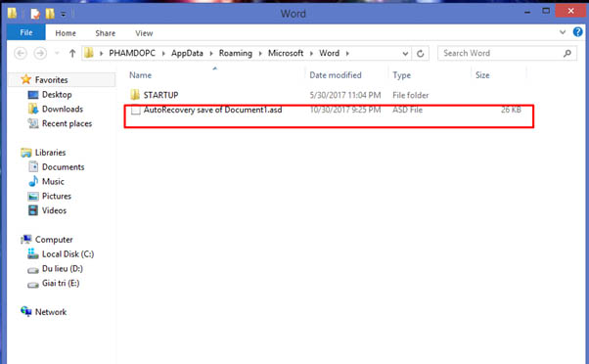Select Microsoft in the address path
This screenshot has height=364, width=589.
coord(286,53)
